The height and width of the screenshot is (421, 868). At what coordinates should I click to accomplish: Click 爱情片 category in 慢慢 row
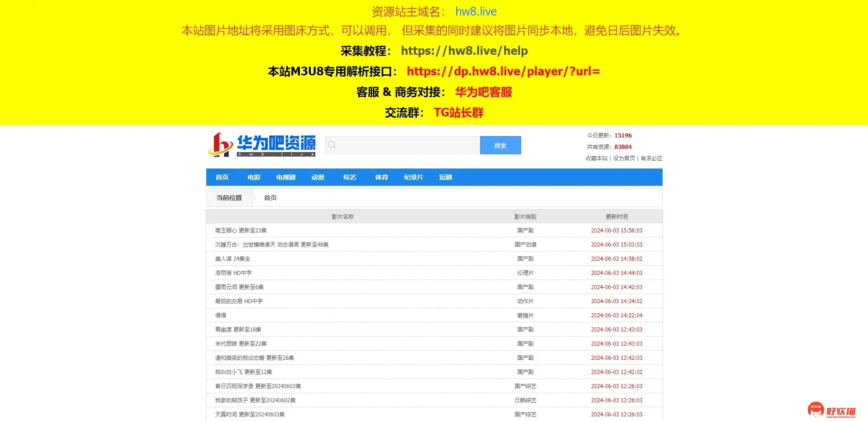tap(525, 316)
